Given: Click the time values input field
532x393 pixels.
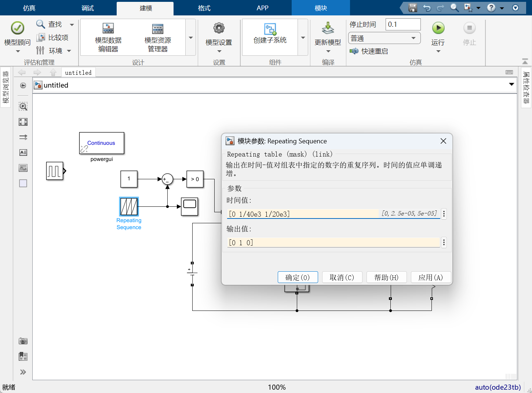Looking at the screenshot, I should pyautogui.click(x=334, y=214).
